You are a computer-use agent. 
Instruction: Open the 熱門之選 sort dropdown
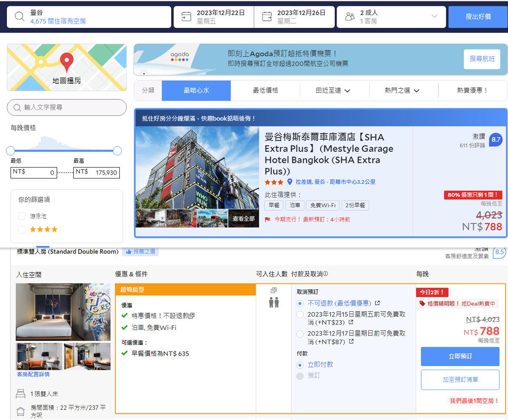(x=402, y=91)
